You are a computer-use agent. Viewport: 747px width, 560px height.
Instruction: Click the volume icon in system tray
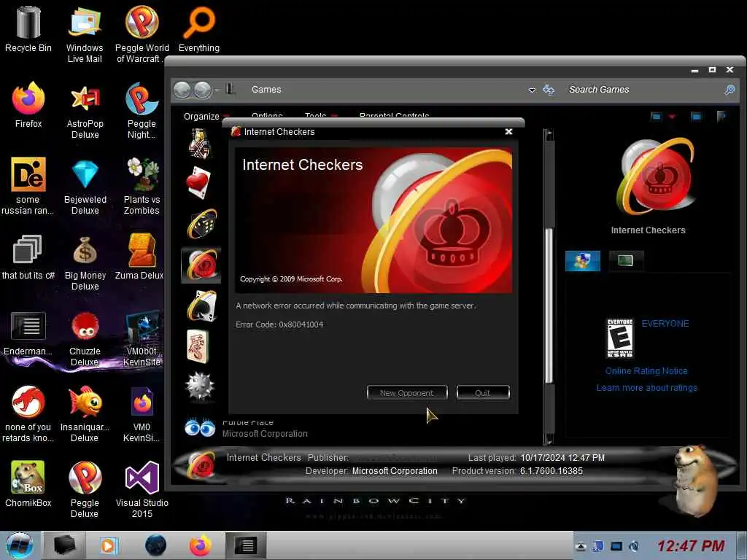coord(634,546)
